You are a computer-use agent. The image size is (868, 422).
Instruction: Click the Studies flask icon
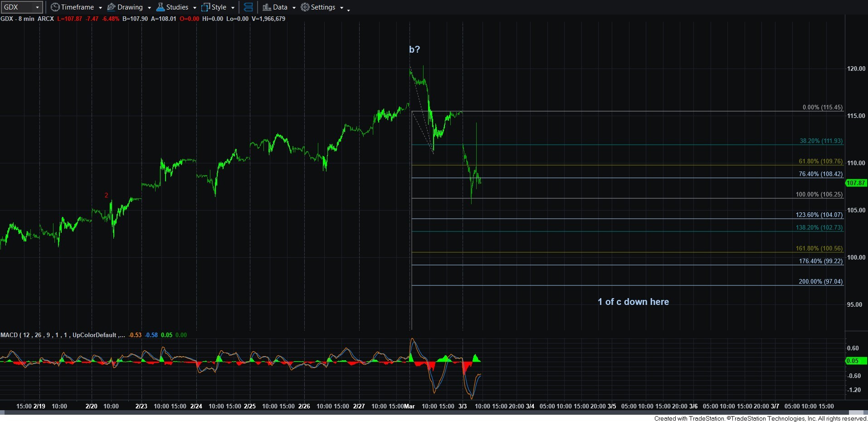click(x=161, y=7)
